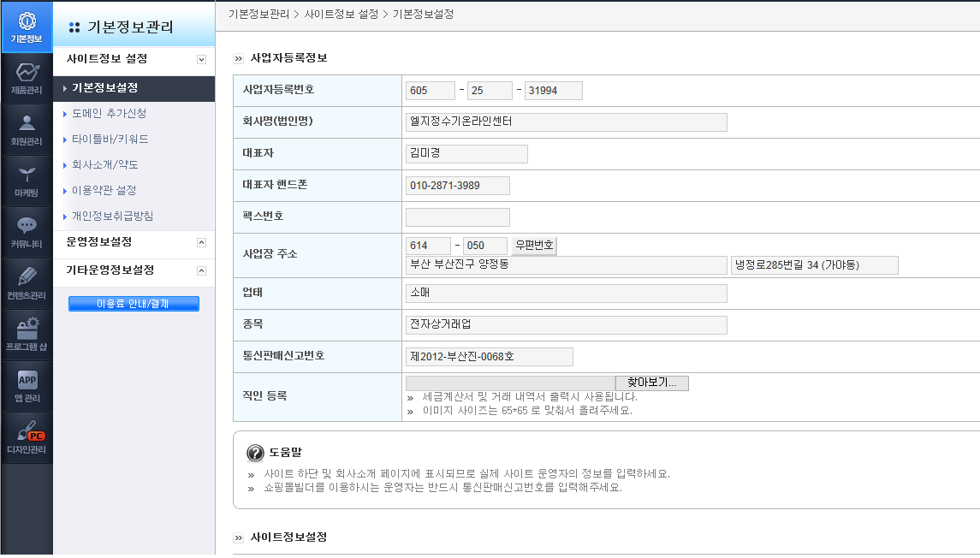Click the 우편번호 search button

534,246
